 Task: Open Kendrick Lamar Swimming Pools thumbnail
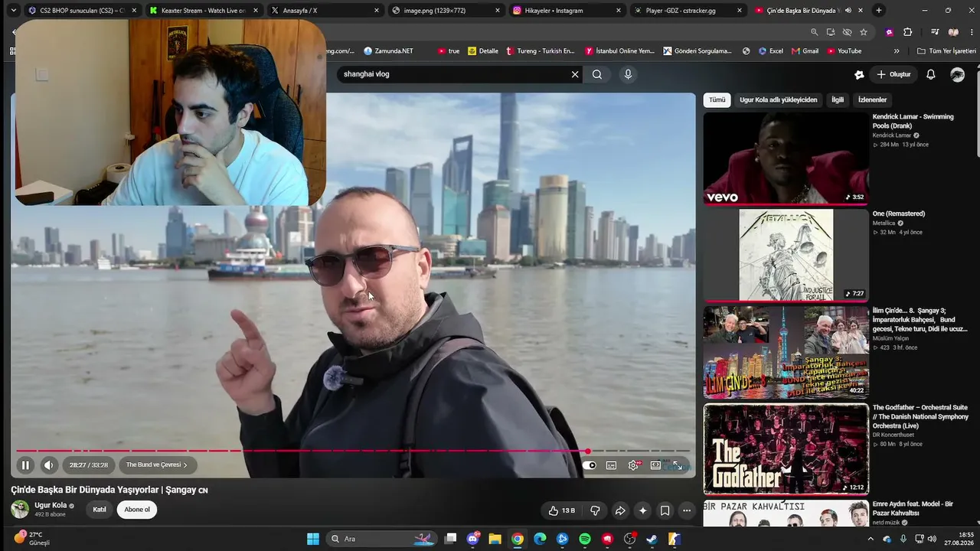[x=786, y=158]
